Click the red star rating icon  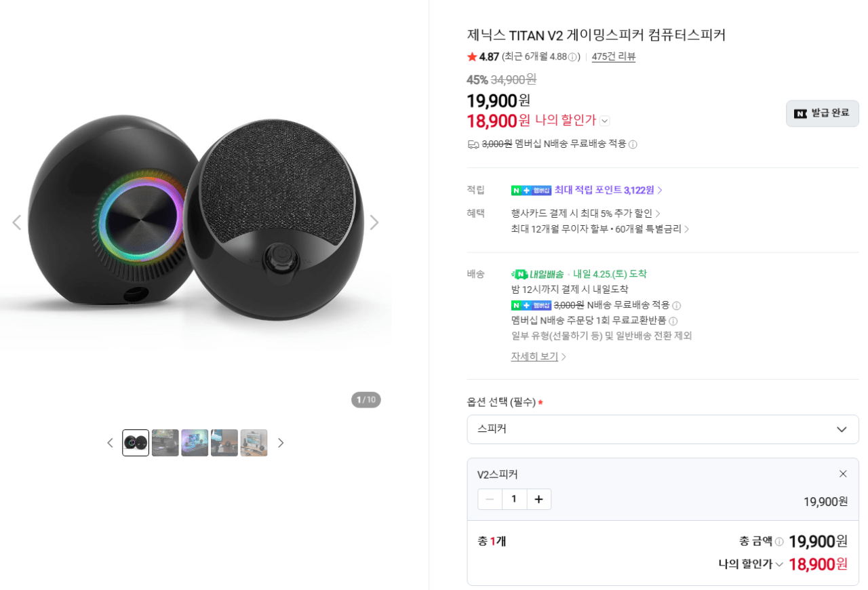471,56
